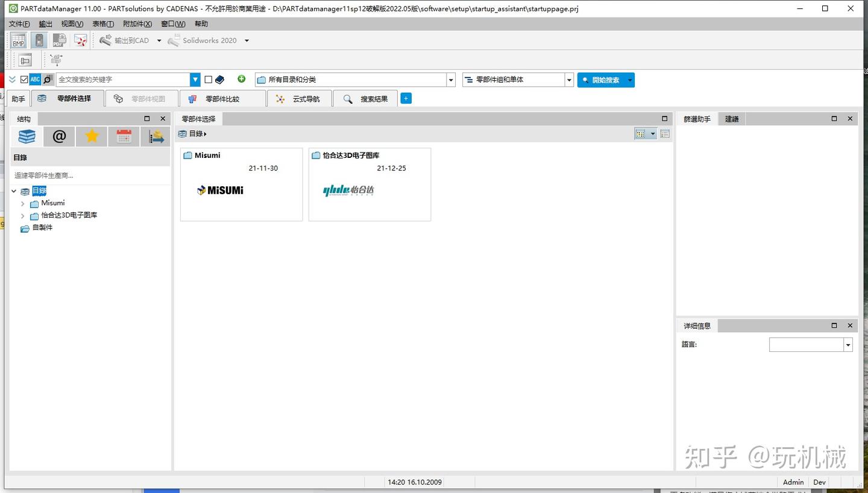This screenshot has height=493, width=868.
Task: Click the 输出到CAD export button
Action: pyautogui.click(x=124, y=40)
